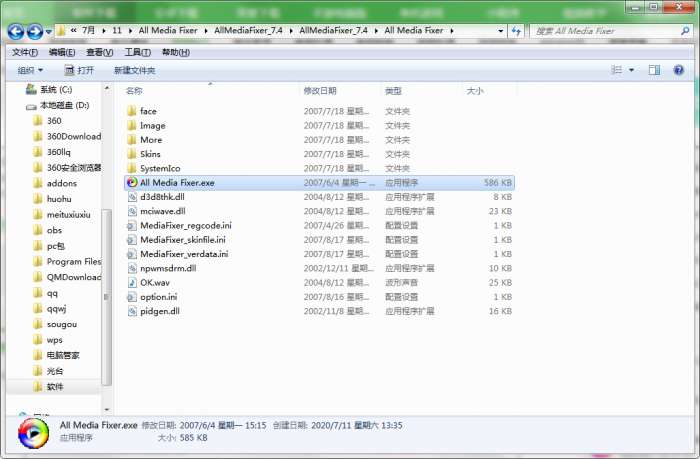Open the meituxiuxiu folder in tree

pyautogui.click(x=62, y=214)
